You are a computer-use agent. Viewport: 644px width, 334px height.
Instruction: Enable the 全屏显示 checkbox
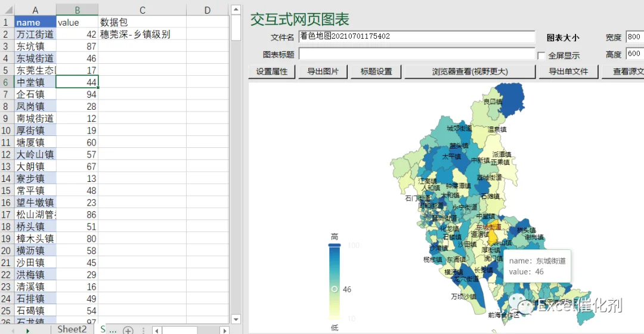541,55
